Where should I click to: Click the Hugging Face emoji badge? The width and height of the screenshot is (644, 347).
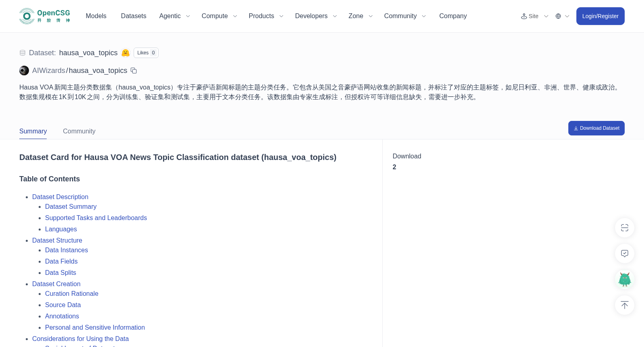point(126,53)
